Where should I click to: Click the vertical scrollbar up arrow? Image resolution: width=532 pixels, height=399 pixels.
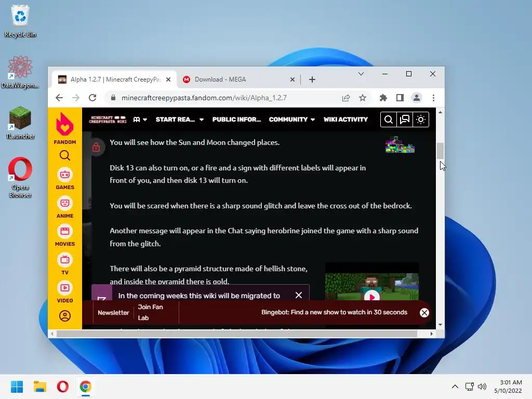(440, 112)
